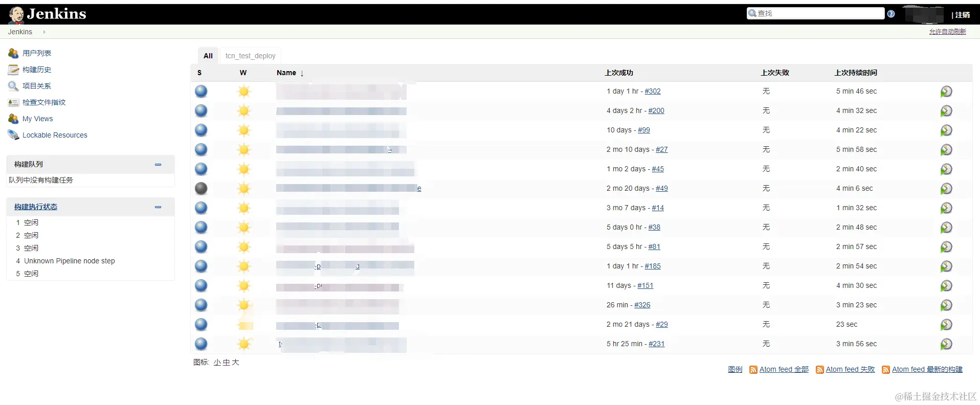Sort by the W weather column header
This screenshot has height=405, width=980.
pos(243,73)
